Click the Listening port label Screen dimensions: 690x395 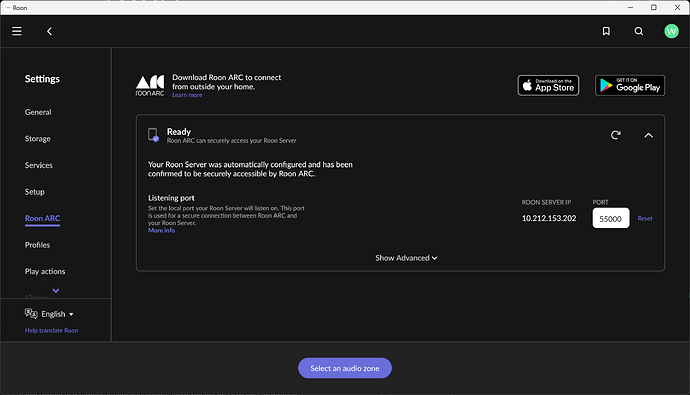point(171,198)
